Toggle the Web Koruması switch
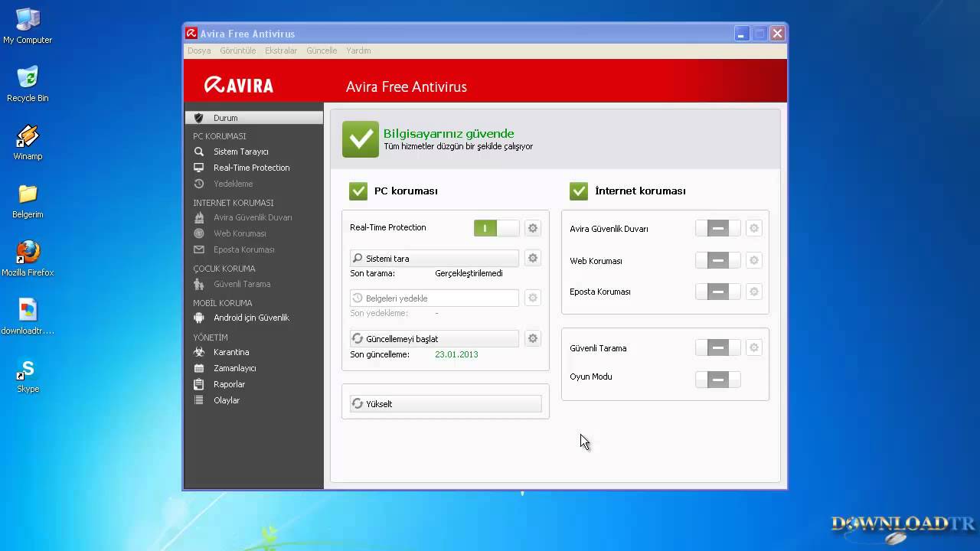The width and height of the screenshot is (980, 551). coord(718,260)
